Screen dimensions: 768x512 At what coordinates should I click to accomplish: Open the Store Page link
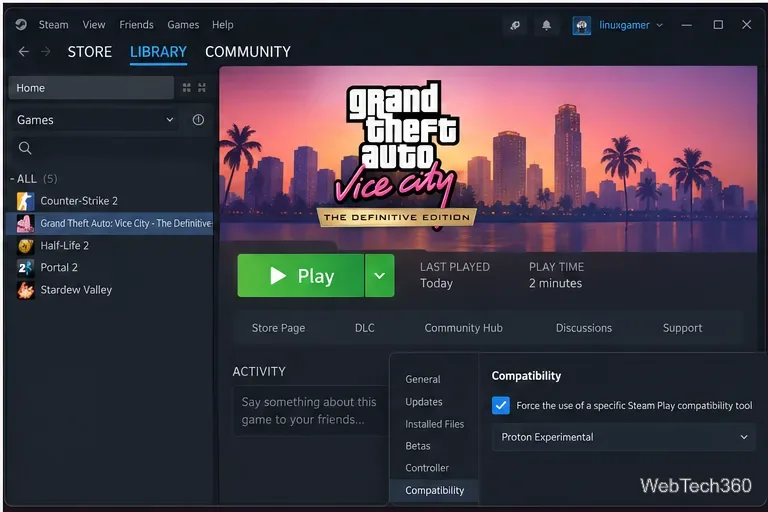coord(278,328)
